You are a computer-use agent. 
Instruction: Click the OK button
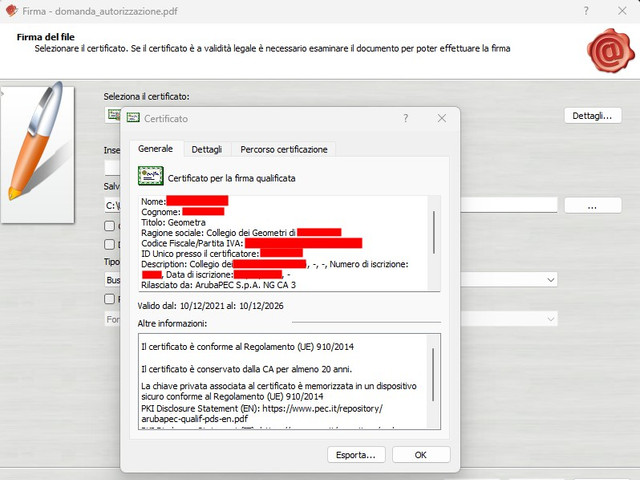[x=421, y=455]
